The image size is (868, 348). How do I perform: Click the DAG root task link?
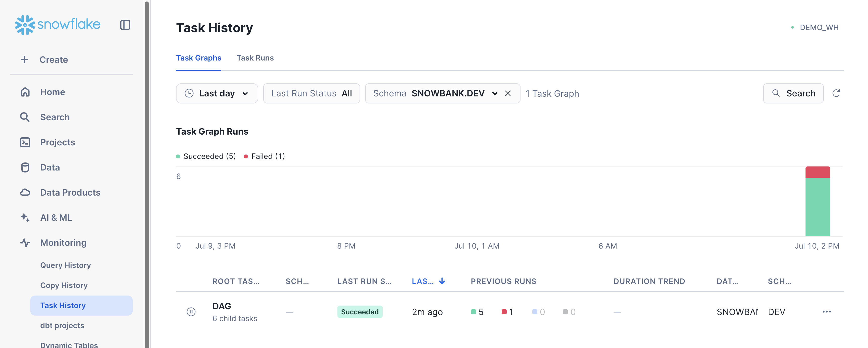[221, 306]
